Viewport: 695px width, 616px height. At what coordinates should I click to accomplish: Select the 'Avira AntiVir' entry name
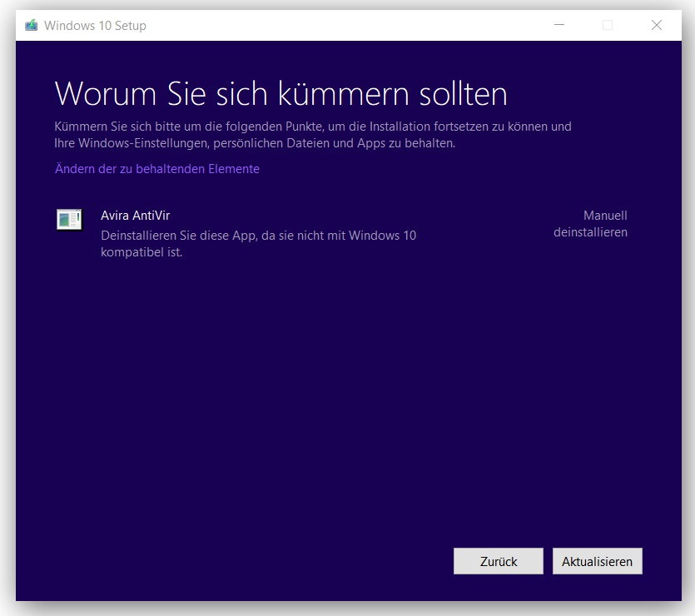coord(135,216)
